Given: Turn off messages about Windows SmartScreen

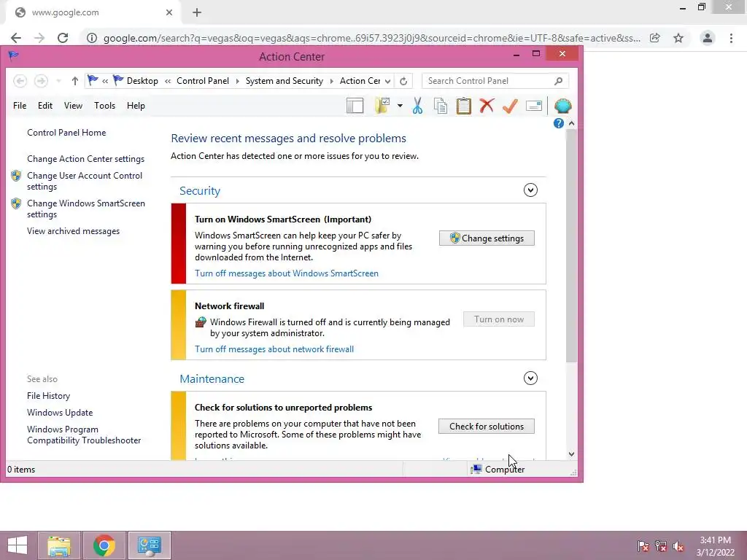Looking at the screenshot, I should (x=286, y=273).
